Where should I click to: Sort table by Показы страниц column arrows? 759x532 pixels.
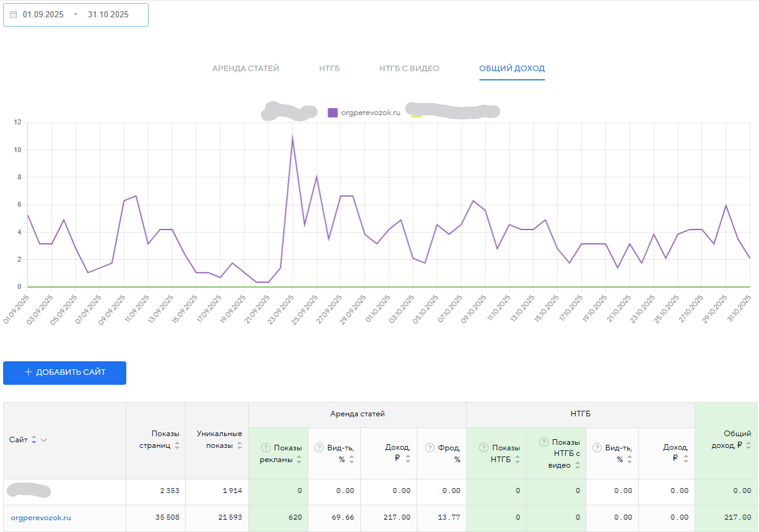177,445
